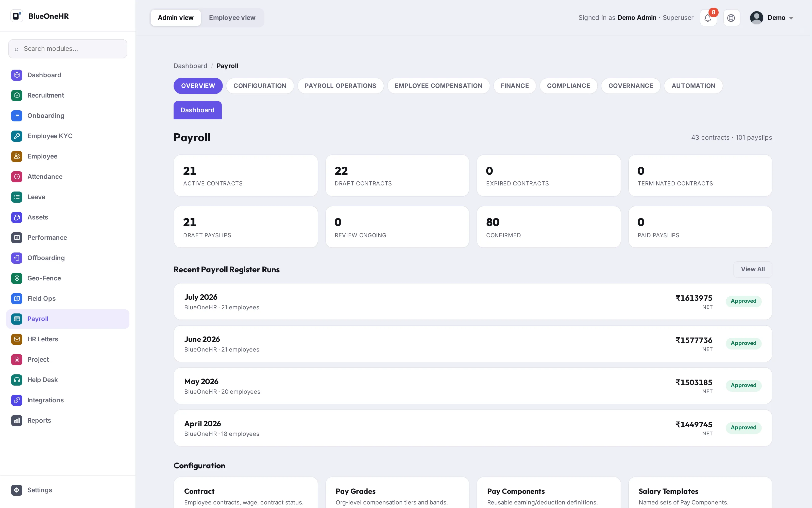This screenshot has height=508, width=812.
Task: Click the Dashboard breadcrumb link
Action: 190,66
